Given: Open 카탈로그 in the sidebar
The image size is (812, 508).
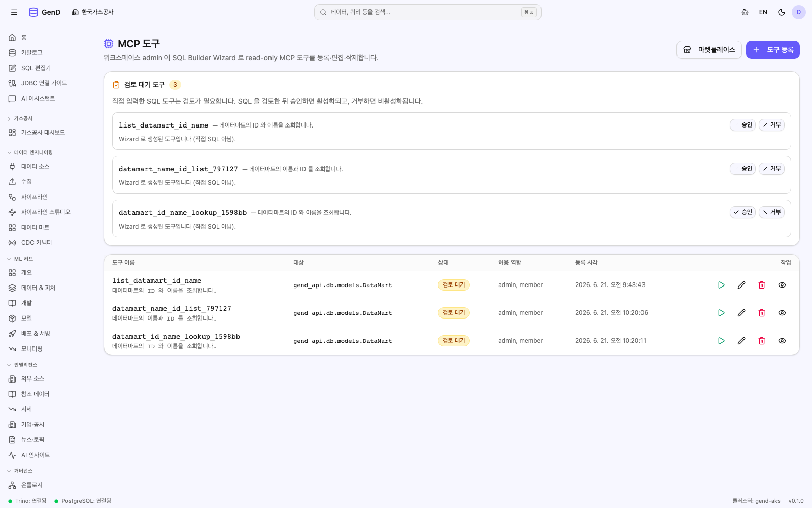Looking at the screenshot, I should coord(45,53).
